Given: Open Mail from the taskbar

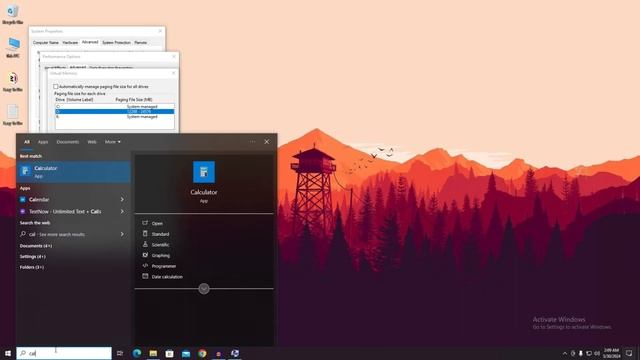Looking at the screenshot, I should click(186, 353).
